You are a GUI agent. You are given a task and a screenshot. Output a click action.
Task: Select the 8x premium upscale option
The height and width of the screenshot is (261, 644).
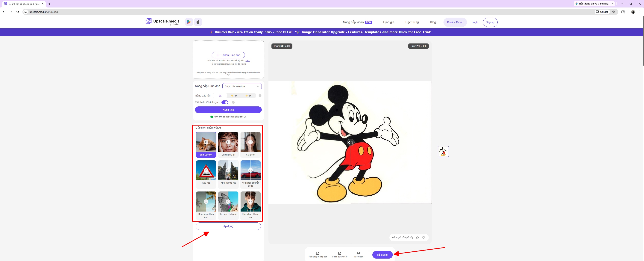point(248,96)
